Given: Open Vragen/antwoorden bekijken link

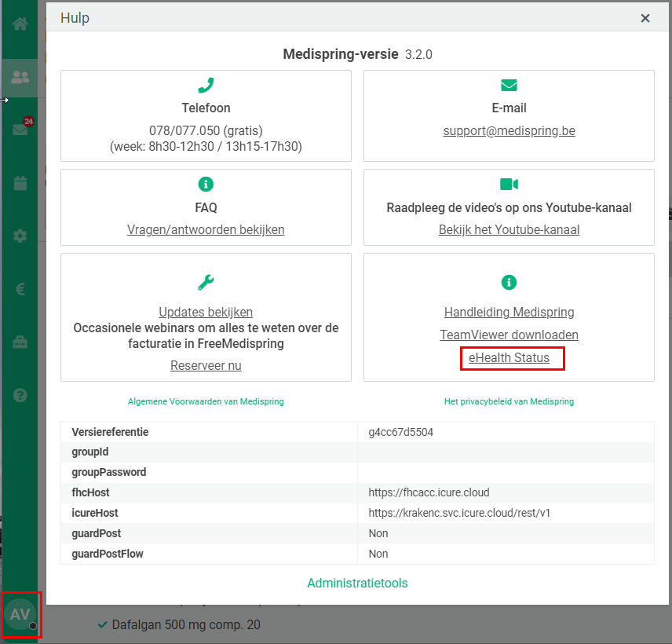Looking at the screenshot, I should [x=206, y=230].
